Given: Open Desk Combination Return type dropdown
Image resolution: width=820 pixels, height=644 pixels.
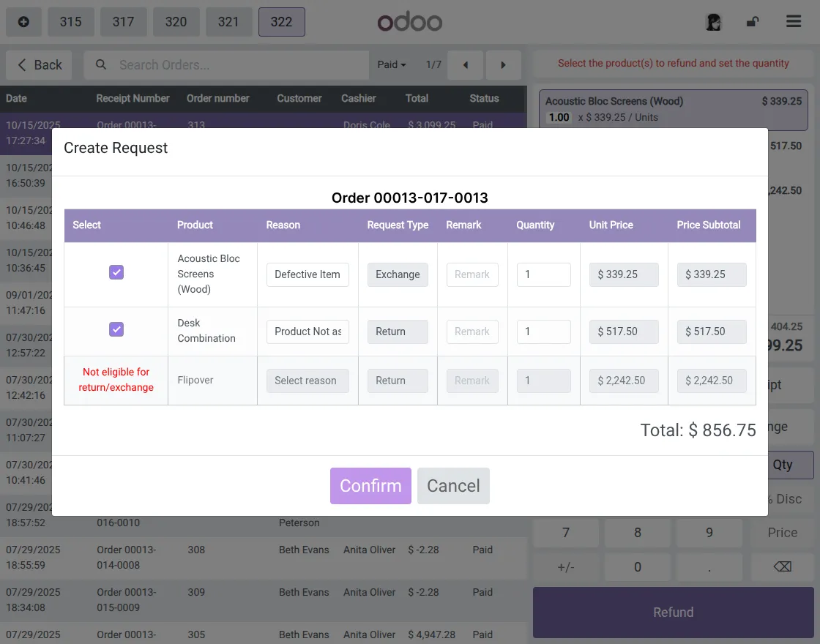Looking at the screenshot, I should 398,332.
